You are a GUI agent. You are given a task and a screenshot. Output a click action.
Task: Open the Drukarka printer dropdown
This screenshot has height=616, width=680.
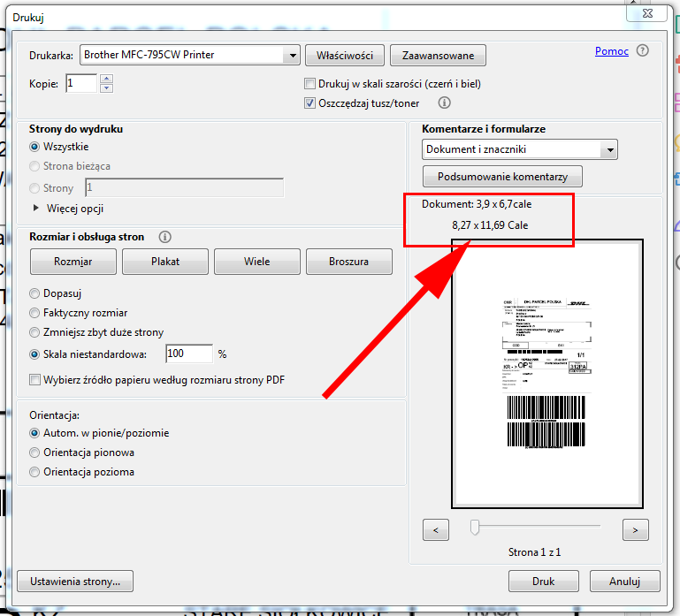(x=293, y=55)
